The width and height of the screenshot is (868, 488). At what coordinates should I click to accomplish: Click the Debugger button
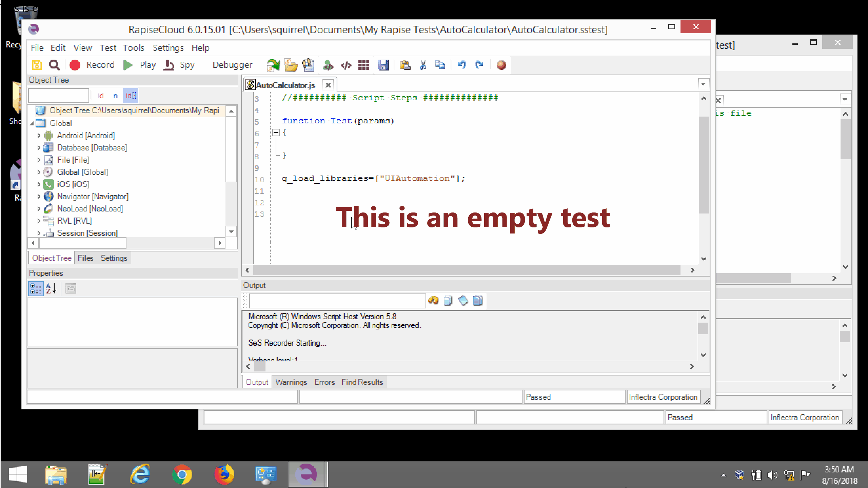click(232, 65)
